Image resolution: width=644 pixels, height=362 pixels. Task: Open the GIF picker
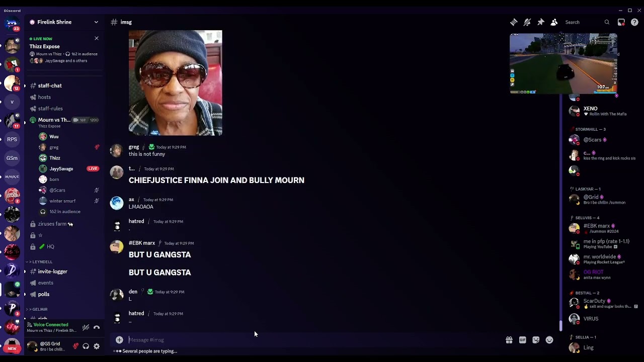(523, 340)
